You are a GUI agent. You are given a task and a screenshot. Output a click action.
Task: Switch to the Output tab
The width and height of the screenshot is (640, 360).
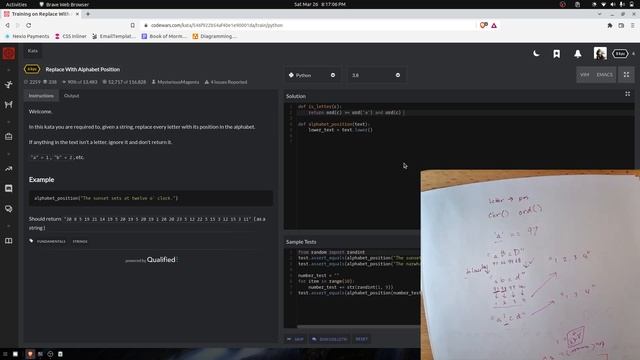[71, 96]
